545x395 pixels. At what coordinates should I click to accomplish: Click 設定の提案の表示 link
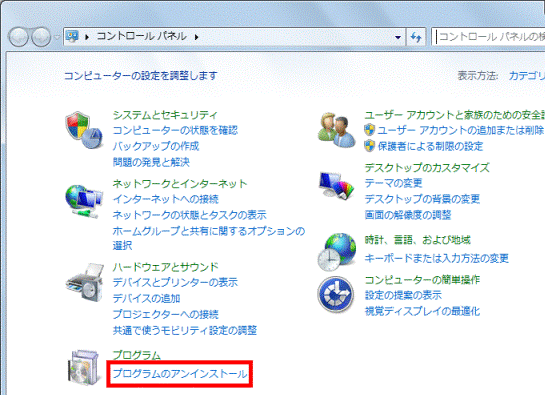click(x=403, y=295)
